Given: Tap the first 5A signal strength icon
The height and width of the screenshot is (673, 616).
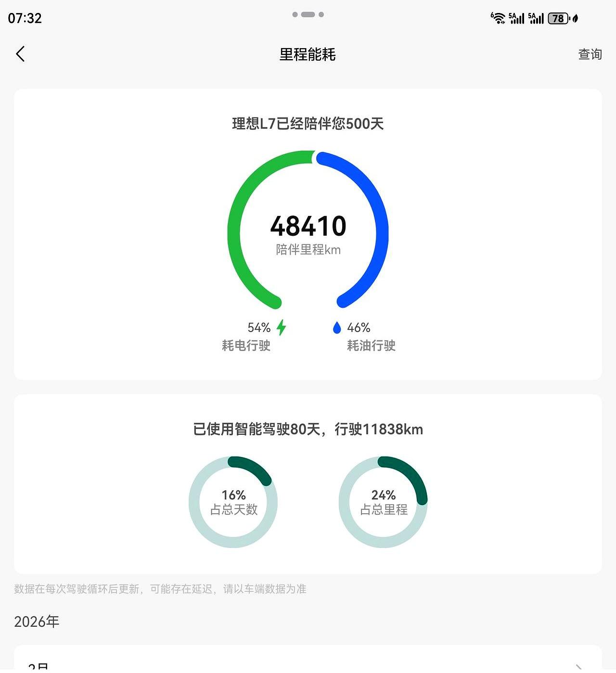Looking at the screenshot, I should [515, 18].
